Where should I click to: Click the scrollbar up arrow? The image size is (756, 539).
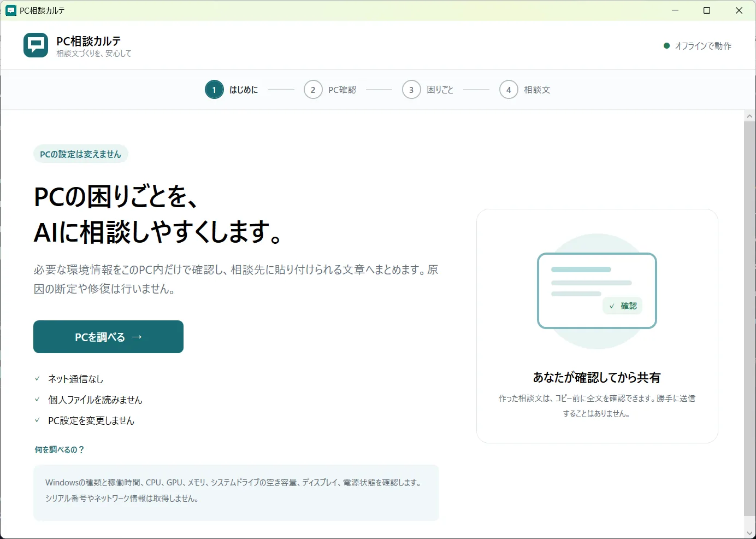tap(749, 116)
